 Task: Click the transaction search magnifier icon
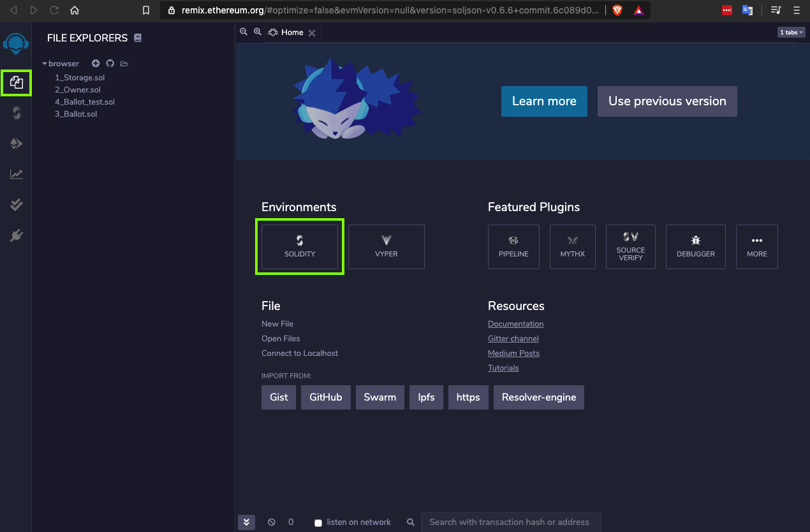point(411,522)
